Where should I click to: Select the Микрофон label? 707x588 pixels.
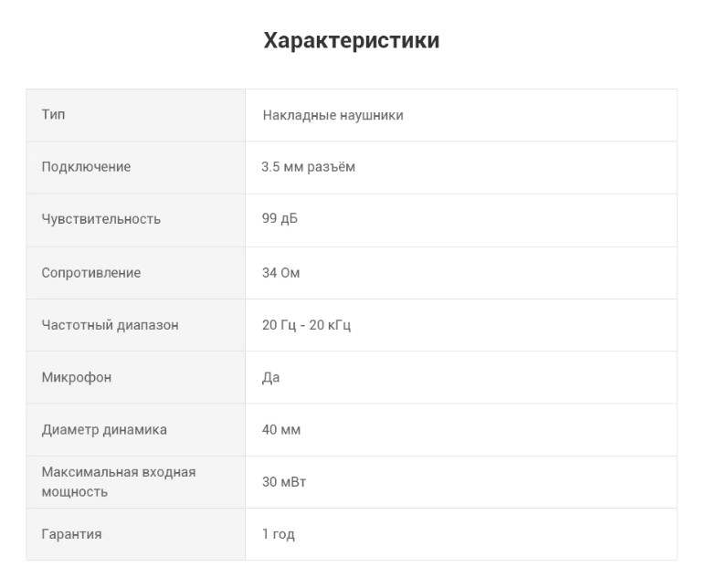pos(77,377)
